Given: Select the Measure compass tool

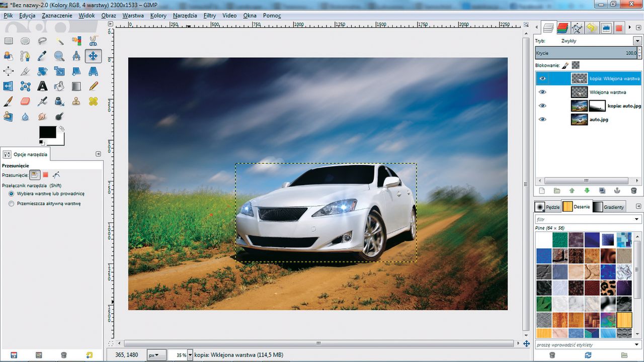Looking at the screenshot, I should [x=76, y=56].
